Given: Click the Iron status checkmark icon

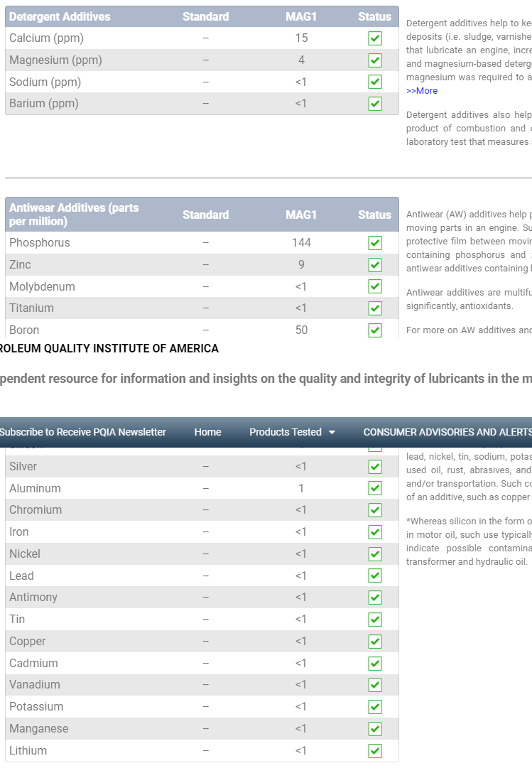Looking at the screenshot, I should 375,532.
